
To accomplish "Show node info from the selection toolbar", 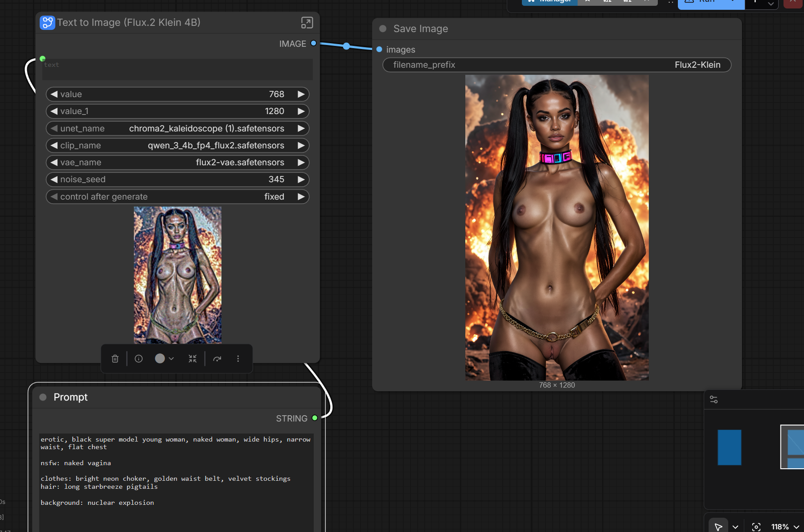I will click(x=139, y=359).
